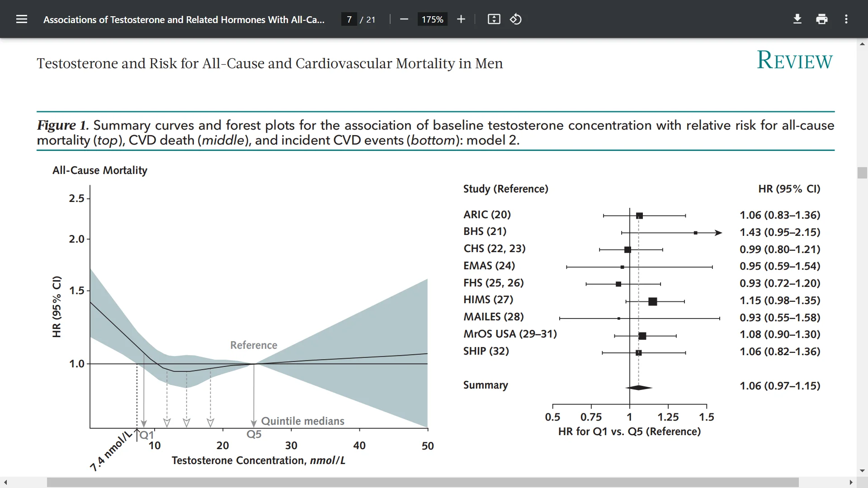Click the Q5 label below the axis
This screenshot has height=488, width=868.
(x=254, y=434)
